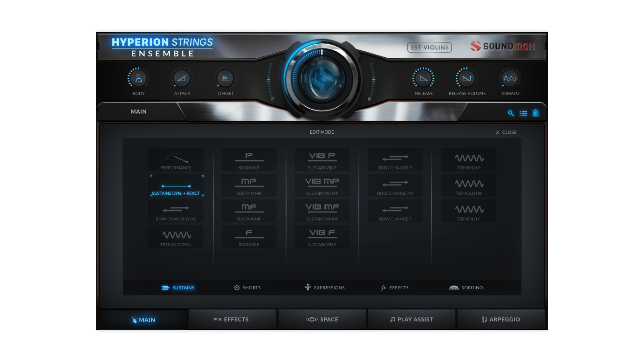644x362 pixels.
Task: Choose the Tremolo Dyn. articulation
Action: pyautogui.click(x=176, y=237)
